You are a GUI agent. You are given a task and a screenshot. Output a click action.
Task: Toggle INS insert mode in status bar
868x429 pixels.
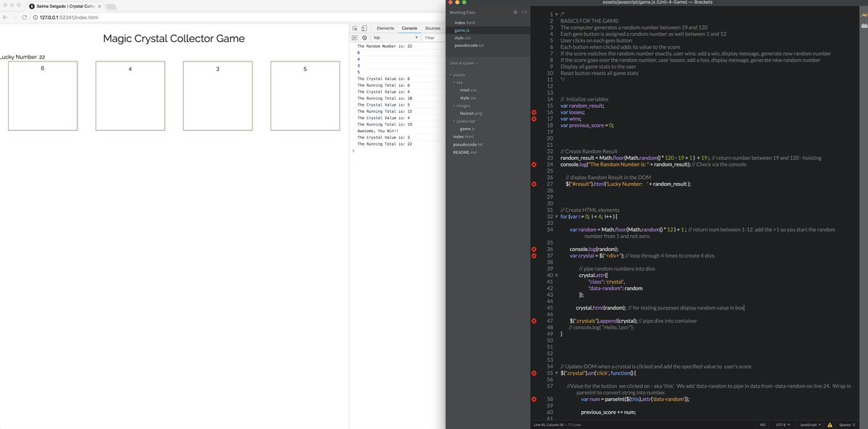762,424
